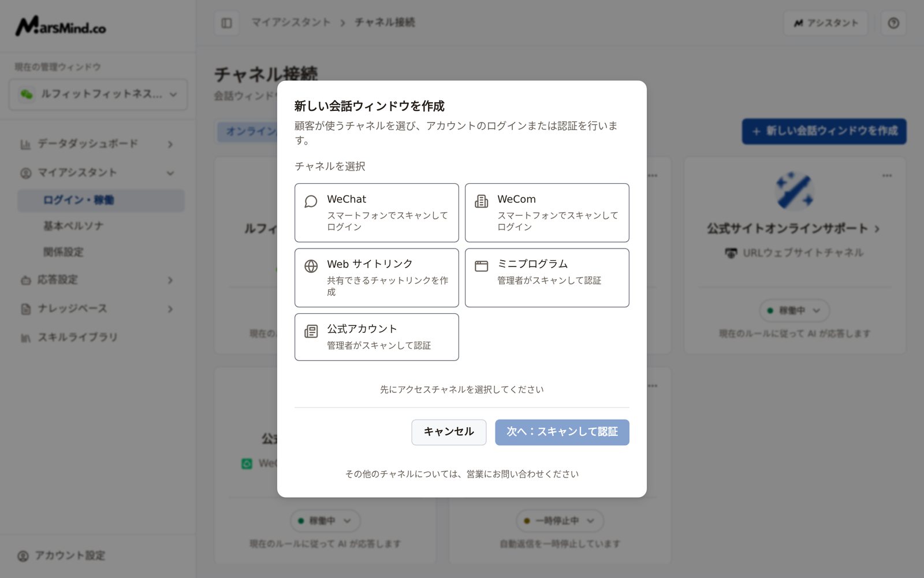
Task: Click the skill library icon
Action: tap(25, 338)
